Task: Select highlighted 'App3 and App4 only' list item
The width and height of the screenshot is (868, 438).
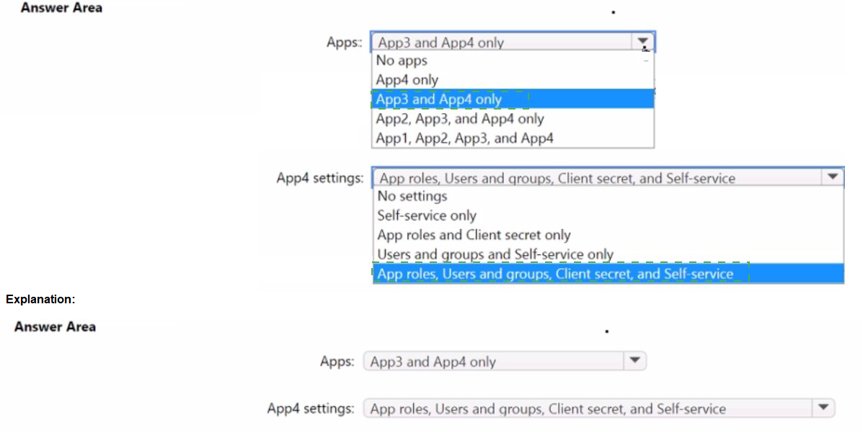Action: tap(438, 99)
